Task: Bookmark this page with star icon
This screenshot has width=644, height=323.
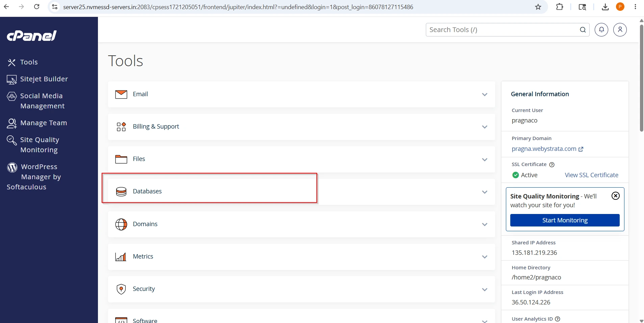Action: (x=538, y=7)
